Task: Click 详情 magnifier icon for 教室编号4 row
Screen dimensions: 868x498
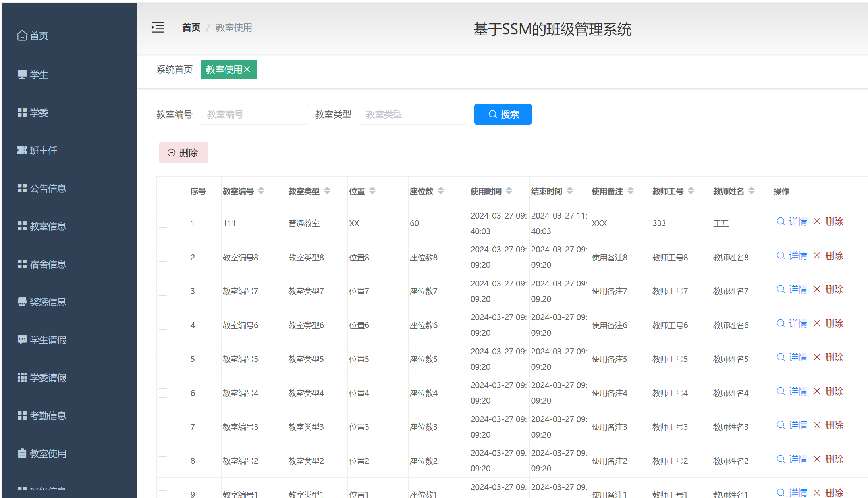Action: click(781, 391)
